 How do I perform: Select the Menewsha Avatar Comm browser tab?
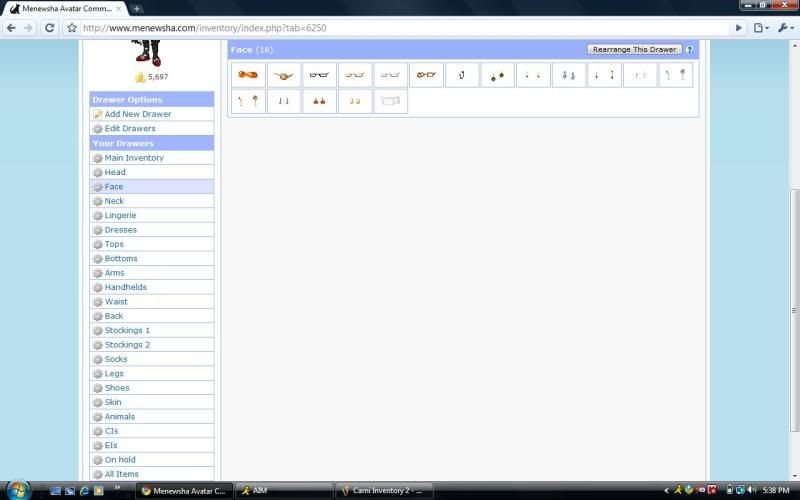[x=65, y=9]
